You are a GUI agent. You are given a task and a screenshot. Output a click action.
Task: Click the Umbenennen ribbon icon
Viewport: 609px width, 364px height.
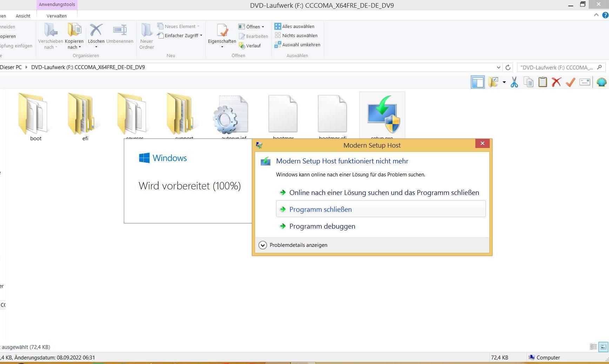pos(120,30)
